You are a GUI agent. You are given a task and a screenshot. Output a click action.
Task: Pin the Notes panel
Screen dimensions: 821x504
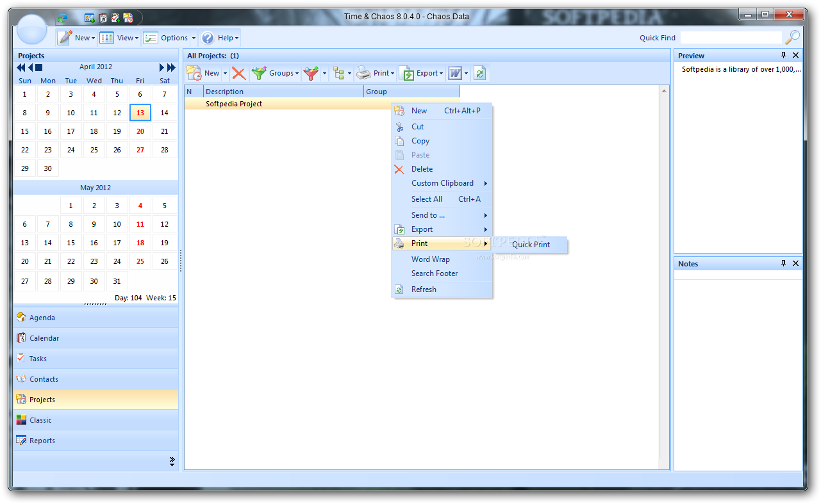tap(783, 263)
